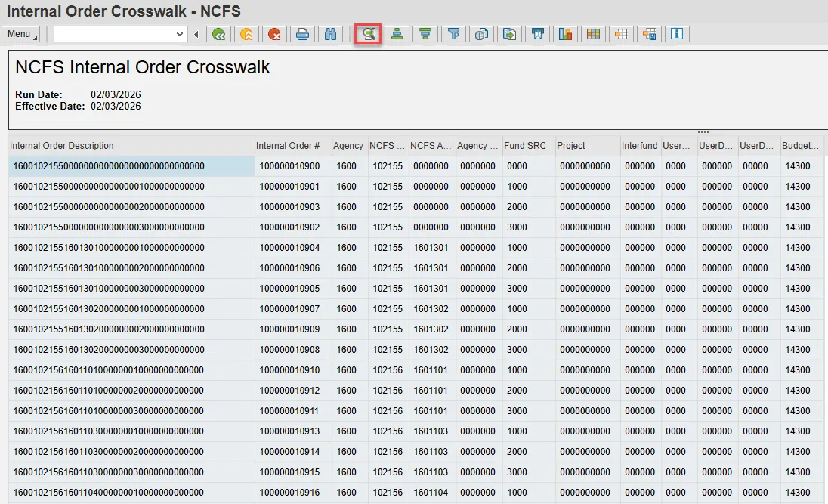Select row with Internal Order 100000010904
The width and height of the screenshot is (828, 504).
289,248
